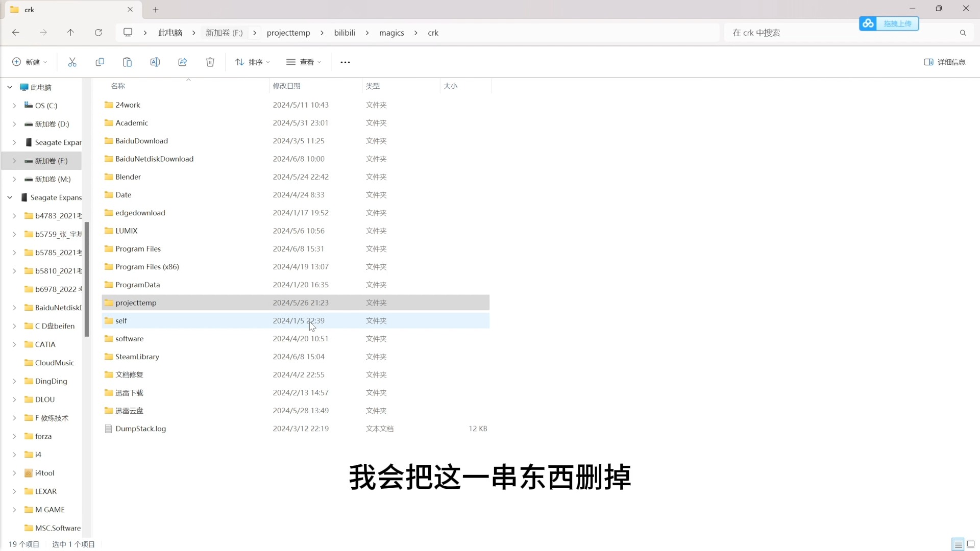Sort by 类型 column header
Image resolution: width=980 pixels, height=551 pixels.
pos(373,86)
